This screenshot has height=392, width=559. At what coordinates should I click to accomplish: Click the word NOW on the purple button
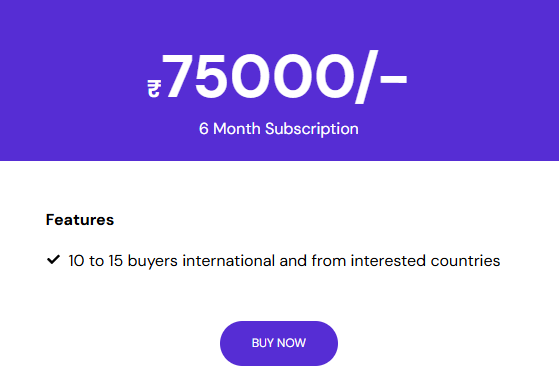(291, 343)
